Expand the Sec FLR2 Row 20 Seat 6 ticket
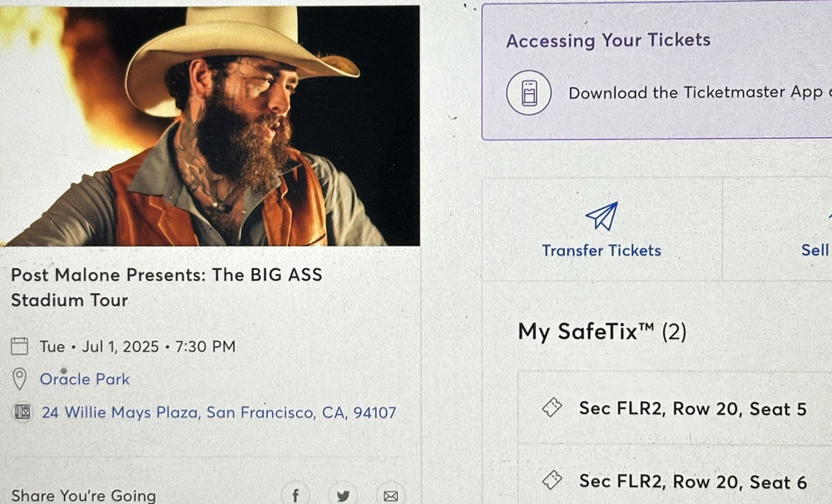The image size is (832, 504). tap(695, 480)
